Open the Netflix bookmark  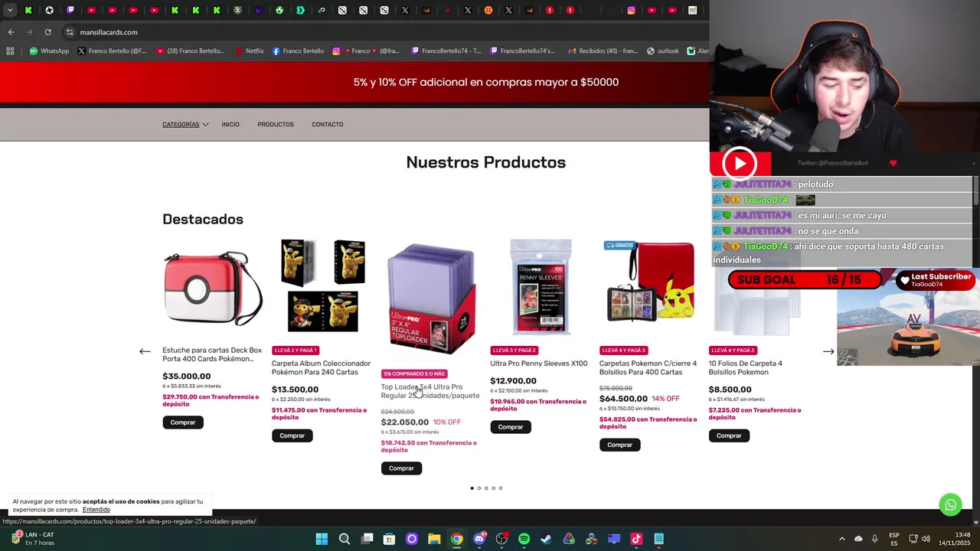point(250,51)
